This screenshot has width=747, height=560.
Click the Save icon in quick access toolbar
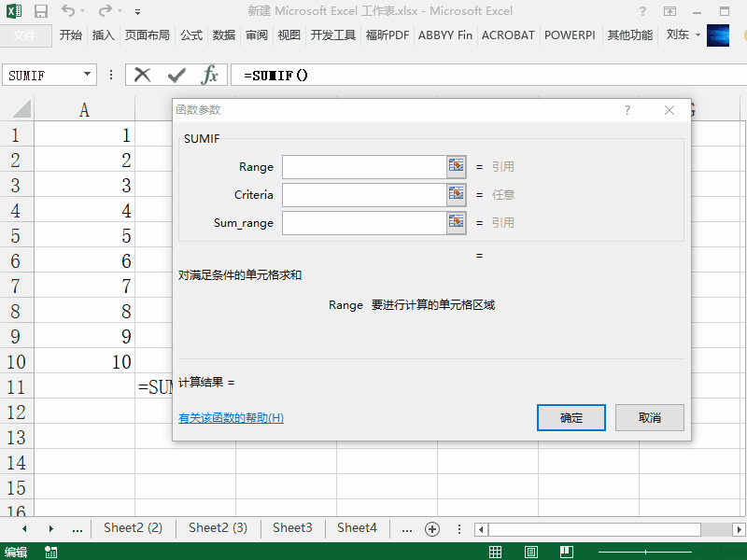(41, 12)
